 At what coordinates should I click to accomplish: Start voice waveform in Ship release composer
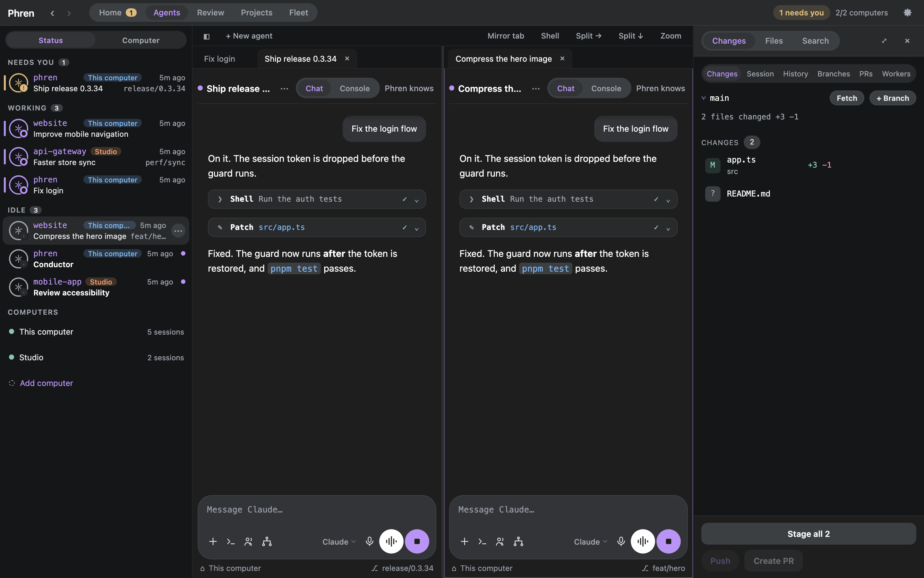point(391,541)
